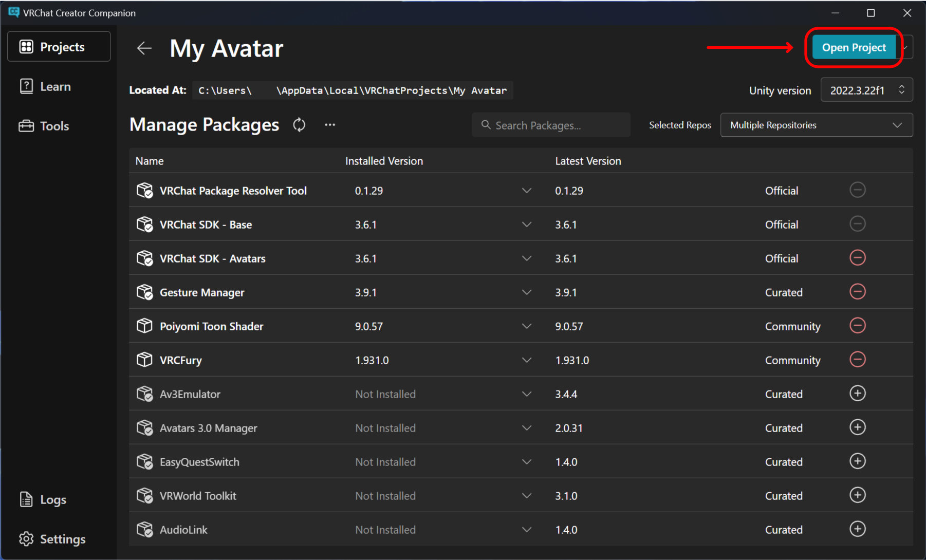This screenshot has height=560, width=926.
Task: Expand version dropdown for EasyQuestSwitch
Action: [x=526, y=462]
